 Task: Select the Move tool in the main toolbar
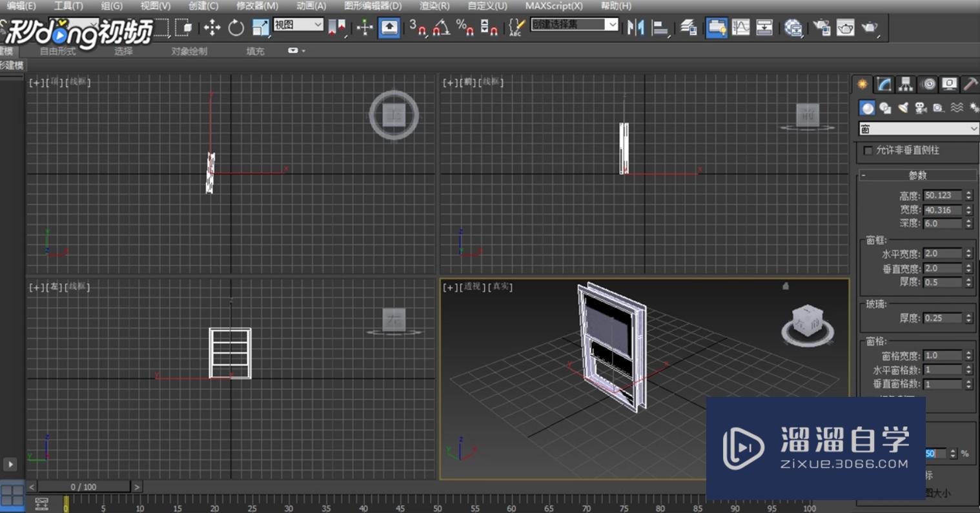[212, 27]
